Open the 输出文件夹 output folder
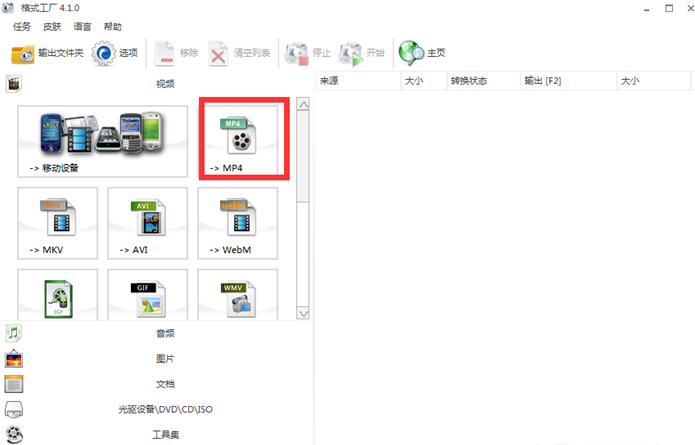The image size is (695, 445). (x=47, y=54)
